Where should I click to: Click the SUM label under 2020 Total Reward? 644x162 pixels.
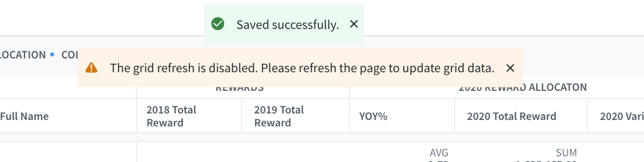(x=566, y=153)
